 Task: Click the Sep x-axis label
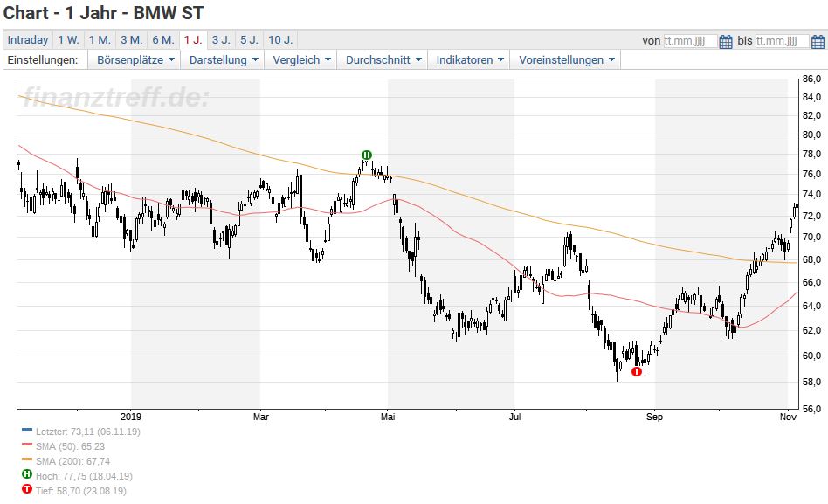[x=654, y=417]
